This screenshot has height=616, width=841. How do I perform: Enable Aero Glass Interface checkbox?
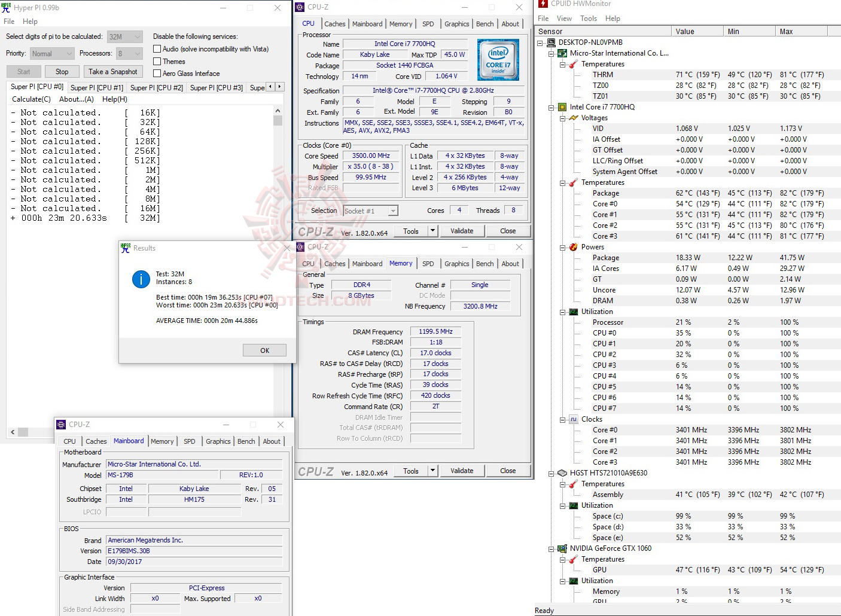coord(157,73)
